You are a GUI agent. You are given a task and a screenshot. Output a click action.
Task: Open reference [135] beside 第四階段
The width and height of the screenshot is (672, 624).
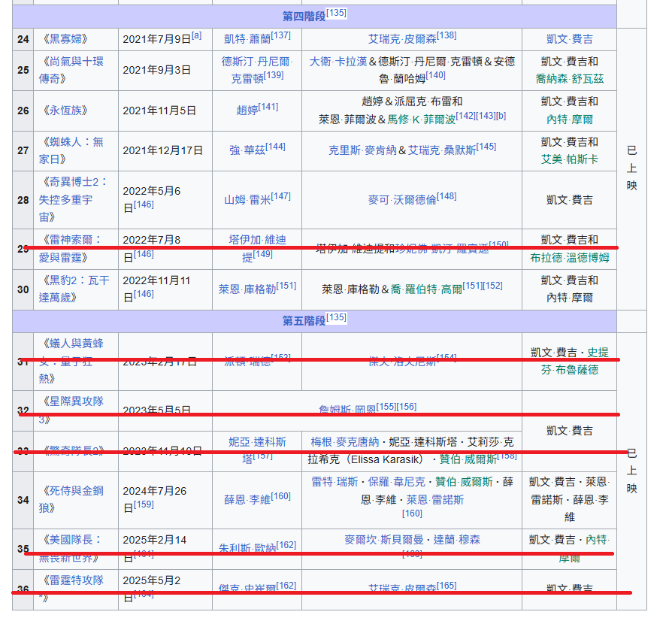click(x=337, y=13)
